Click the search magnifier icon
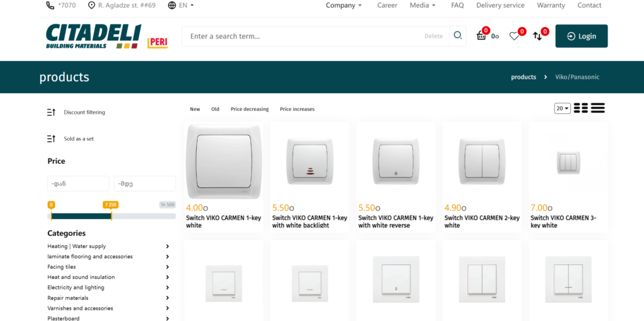The image size is (644, 321). pos(458,36)
